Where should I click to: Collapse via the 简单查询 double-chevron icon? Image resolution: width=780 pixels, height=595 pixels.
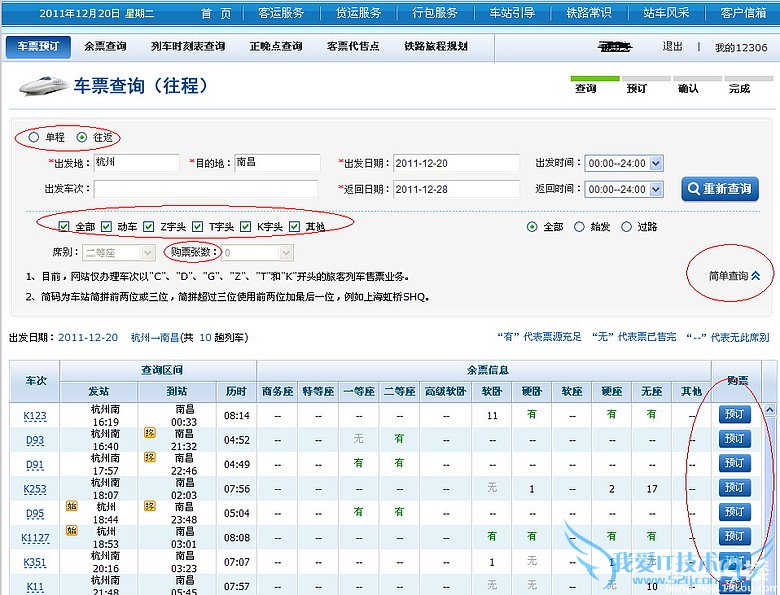[756, 276]
